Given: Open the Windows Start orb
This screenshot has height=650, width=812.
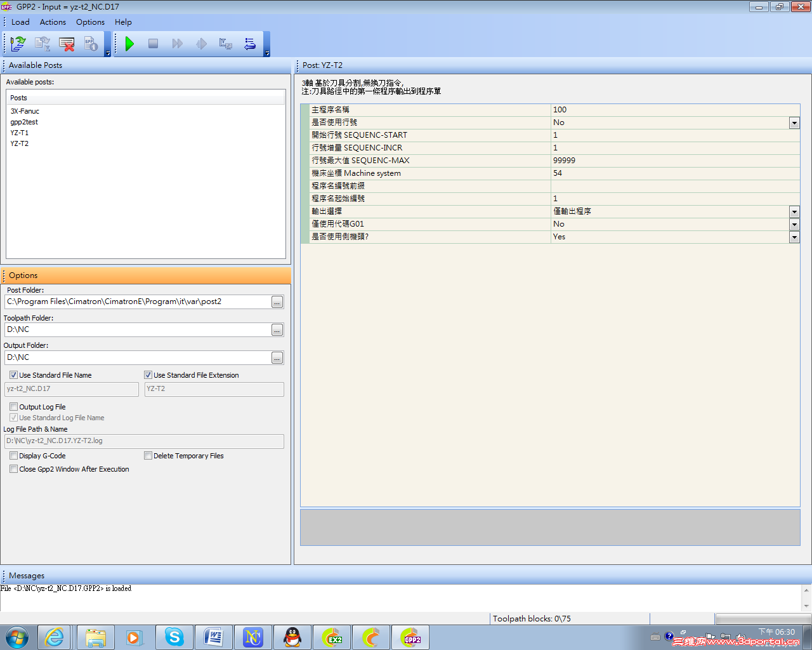Looking at the screenshot, I should [x=17, y=637].
